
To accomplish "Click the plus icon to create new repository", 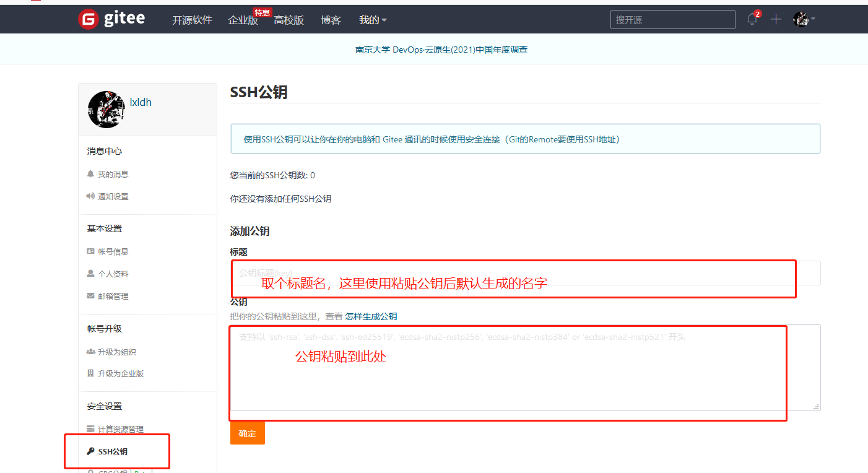I will point(775,19).
